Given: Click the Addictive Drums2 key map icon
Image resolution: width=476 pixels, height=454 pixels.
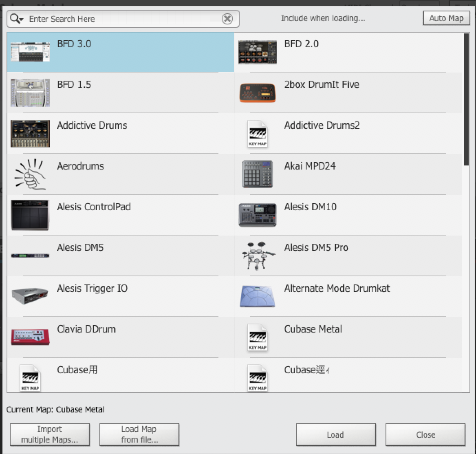Looking at the screenshot, I should click(258, 134).
